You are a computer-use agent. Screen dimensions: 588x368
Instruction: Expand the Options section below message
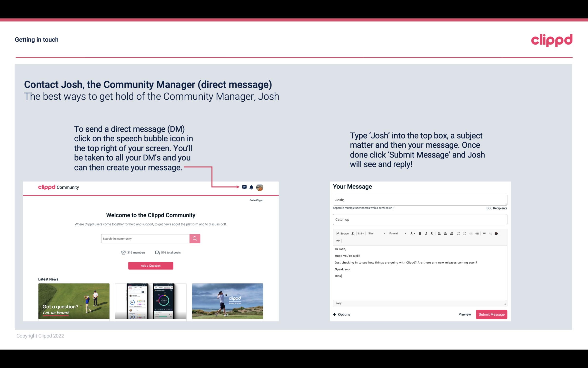coord(341,314)
